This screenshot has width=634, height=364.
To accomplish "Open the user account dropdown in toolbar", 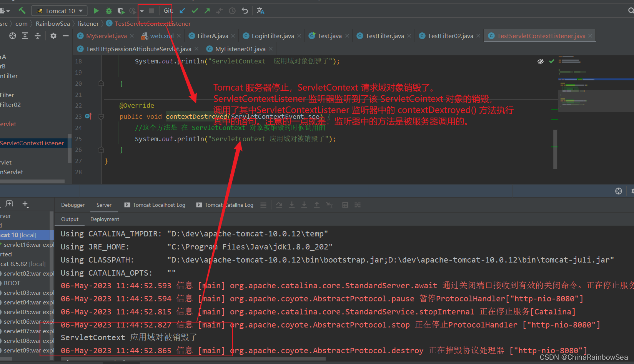I will 5,11.
